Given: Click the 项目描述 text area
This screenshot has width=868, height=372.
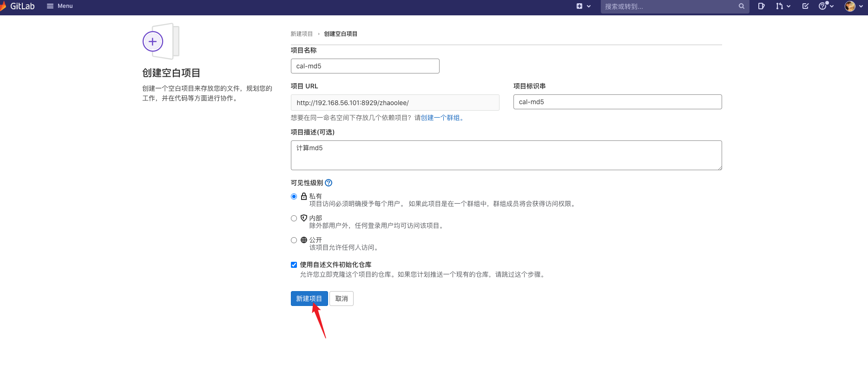Looking at the screenshot, I should (x=506, y=155).
